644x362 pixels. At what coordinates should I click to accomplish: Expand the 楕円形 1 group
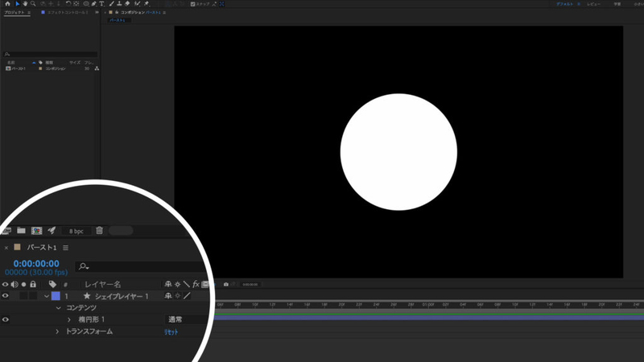69,319
